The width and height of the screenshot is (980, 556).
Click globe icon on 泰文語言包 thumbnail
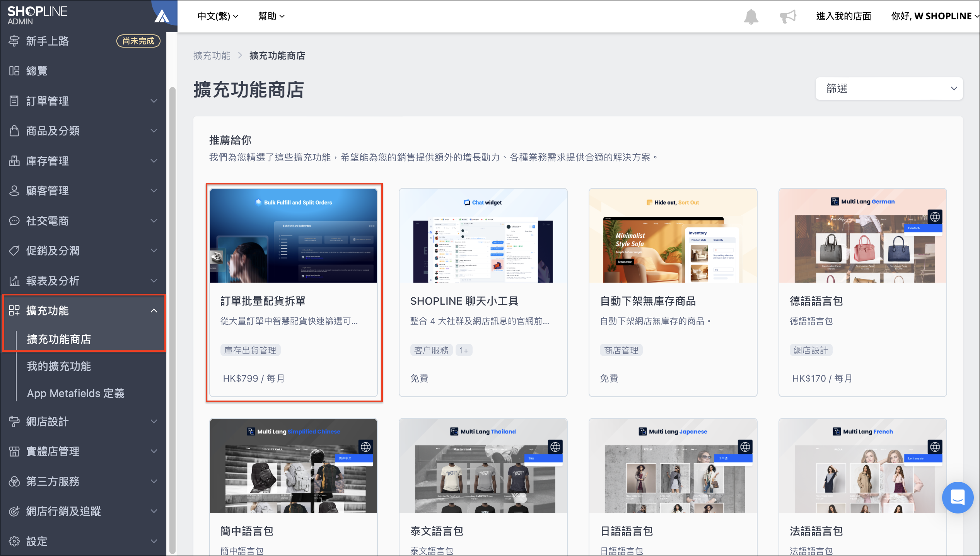[x=555, y=447]
